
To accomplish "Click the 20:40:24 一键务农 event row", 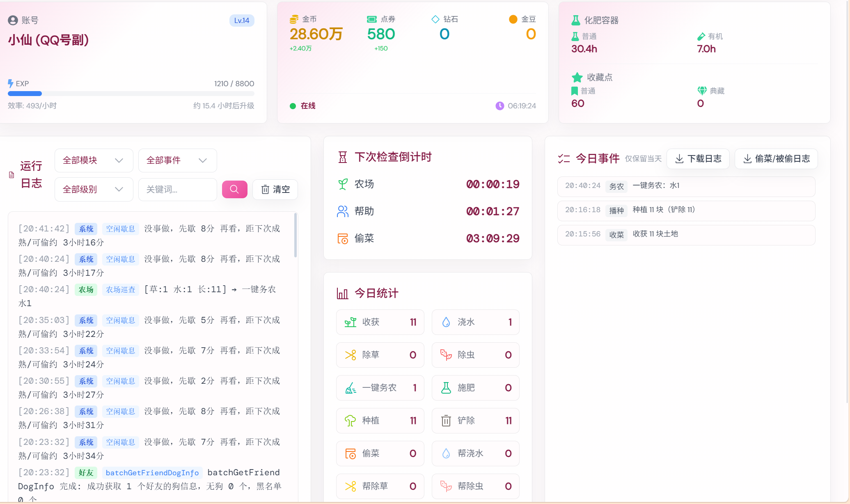I will [x=686, y=186].
